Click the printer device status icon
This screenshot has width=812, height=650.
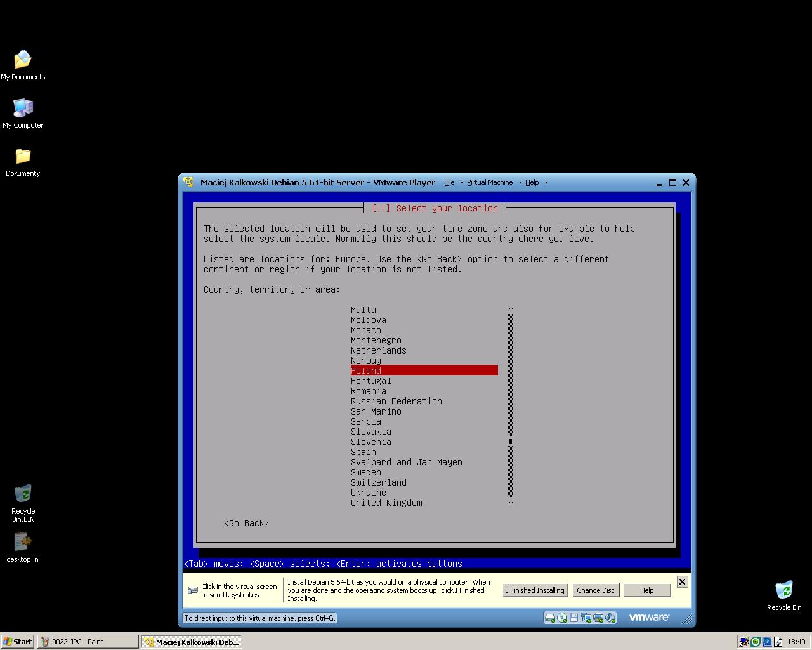pos(598,617)
